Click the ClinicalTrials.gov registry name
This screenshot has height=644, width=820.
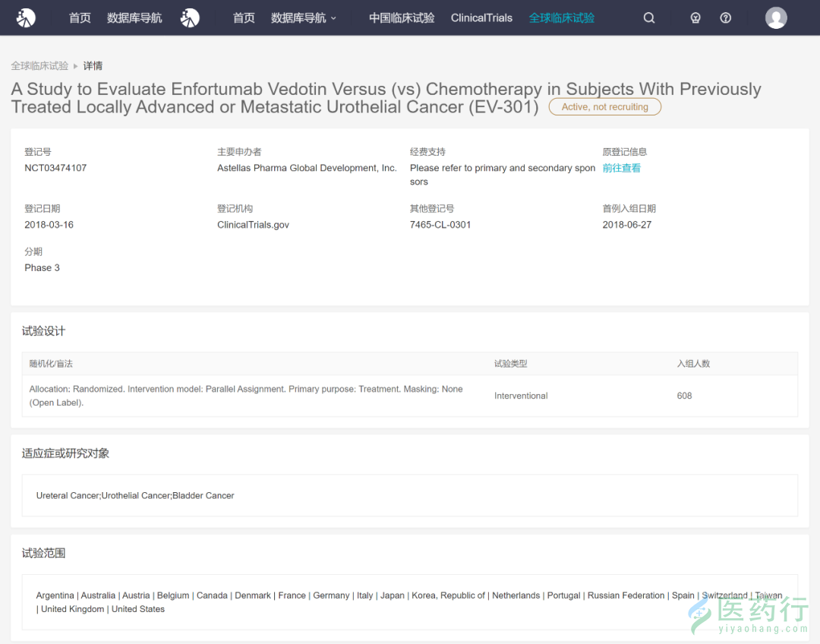pyautogui.click(x=253, y=225)
